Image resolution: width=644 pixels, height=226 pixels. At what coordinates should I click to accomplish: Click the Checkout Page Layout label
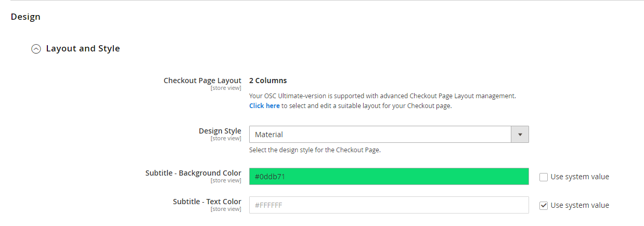click(x=202, y=81)
